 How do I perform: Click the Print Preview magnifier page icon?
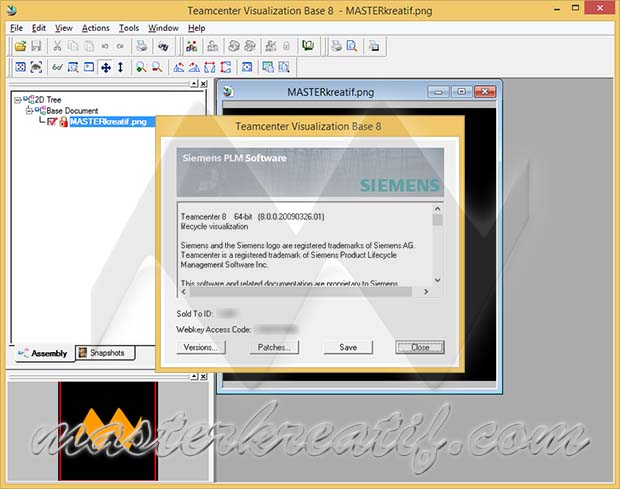pyautogui.click(x=352, y=47)
